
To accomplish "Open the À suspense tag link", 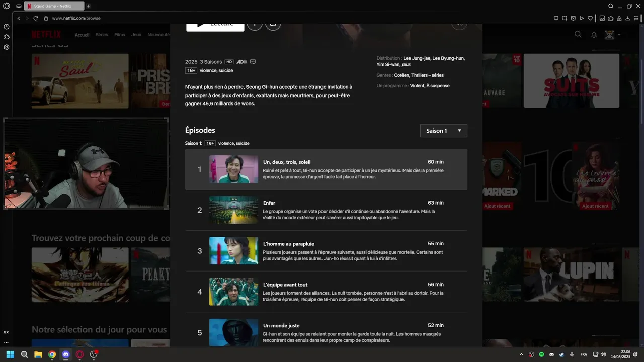I will tap(438, 86).
